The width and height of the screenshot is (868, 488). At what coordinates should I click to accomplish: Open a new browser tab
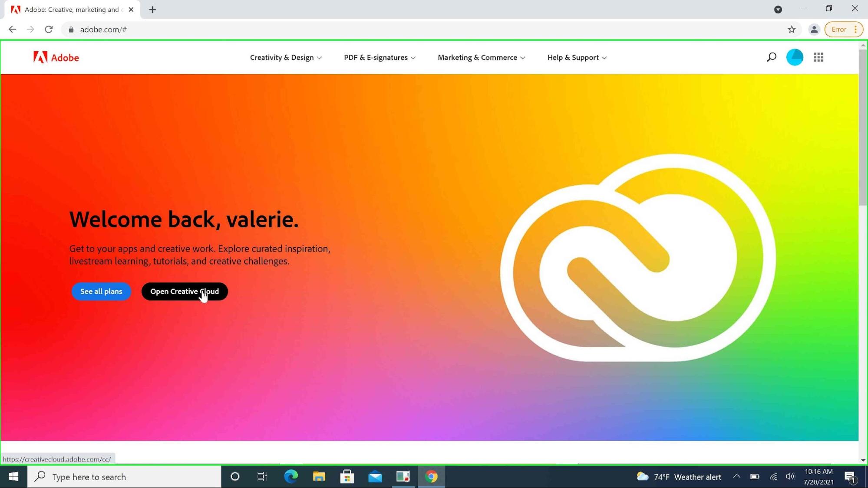[x=152, y=10]
